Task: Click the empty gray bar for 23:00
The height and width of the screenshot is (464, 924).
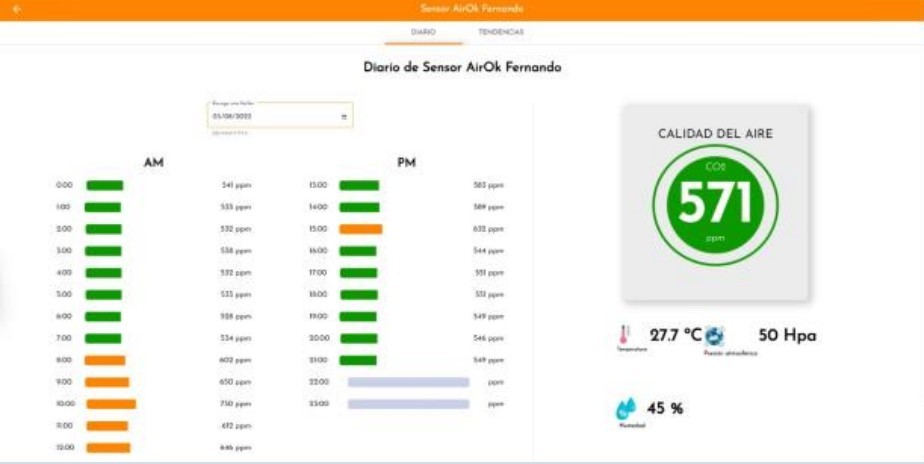Action: coord(408,404)
